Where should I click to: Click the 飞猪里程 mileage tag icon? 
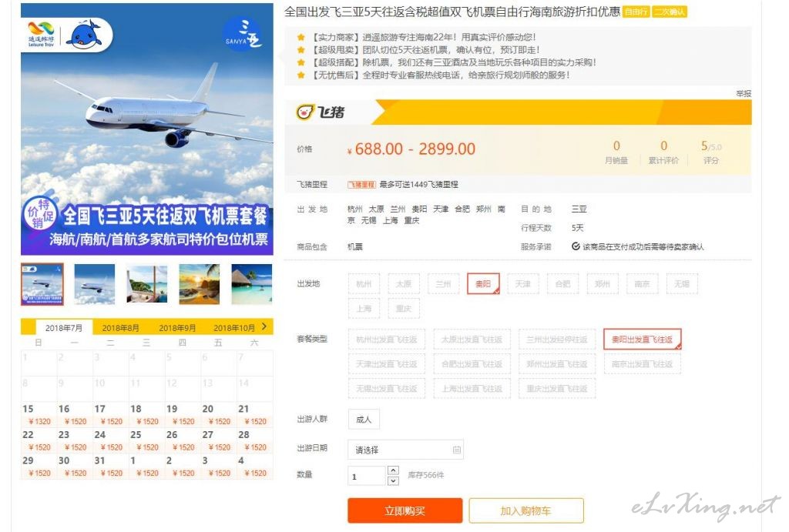tap(361, 185)
